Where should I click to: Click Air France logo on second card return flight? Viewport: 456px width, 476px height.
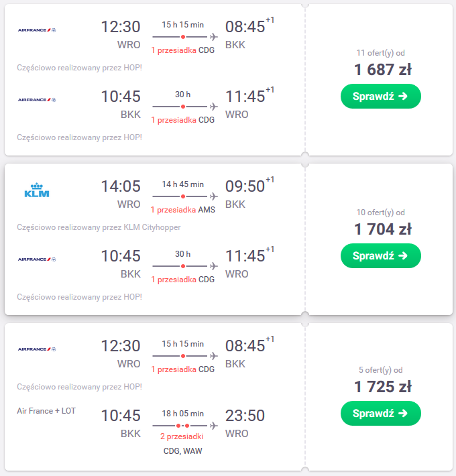pos(37,259)
